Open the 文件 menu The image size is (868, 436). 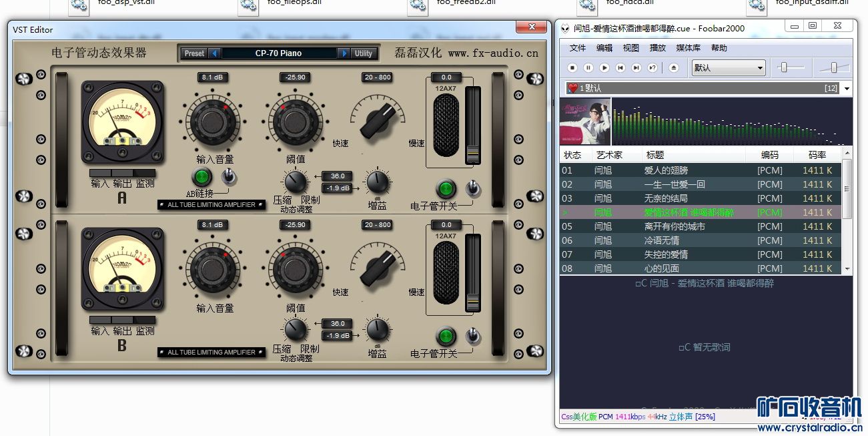[x=578, y=48]
